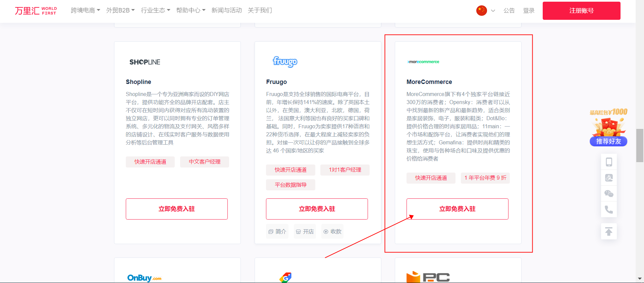The height and width of the screenshot is (283, 644).
Task: Select Fruugo 平台数据指导 tag
Action: [x=291, y=185]
